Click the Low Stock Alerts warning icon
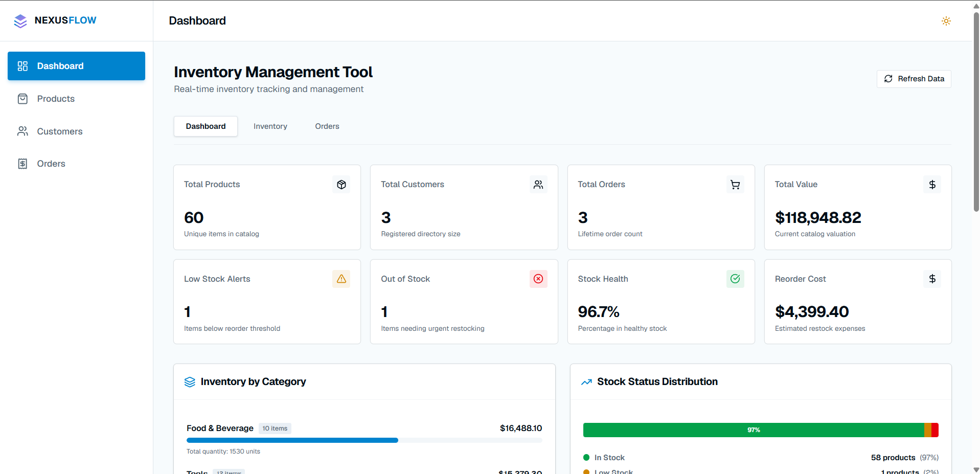This screenshot has height=474, width=980. 341,279
